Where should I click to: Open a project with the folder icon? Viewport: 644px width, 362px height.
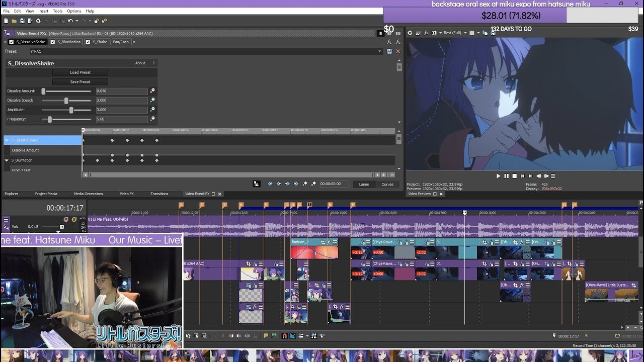14,21
